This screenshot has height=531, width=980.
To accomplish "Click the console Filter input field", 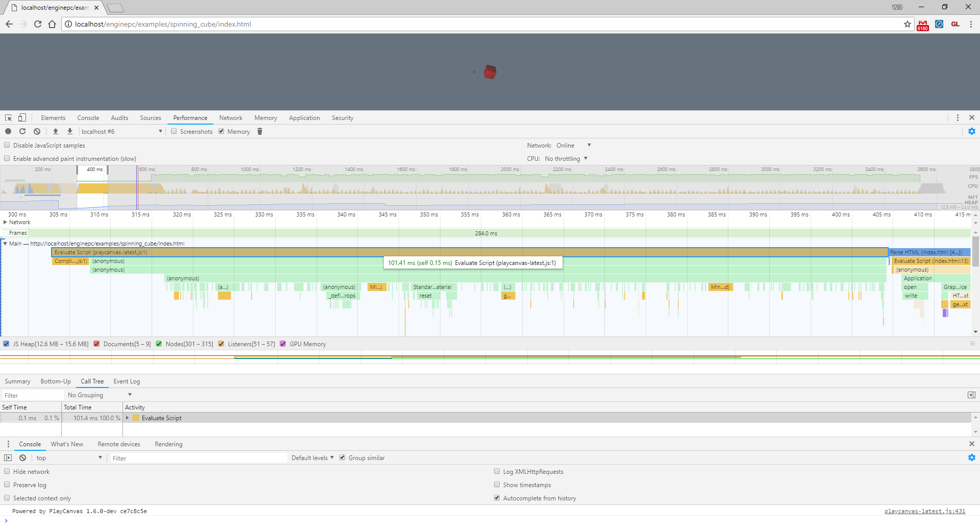I will (199, 458).
